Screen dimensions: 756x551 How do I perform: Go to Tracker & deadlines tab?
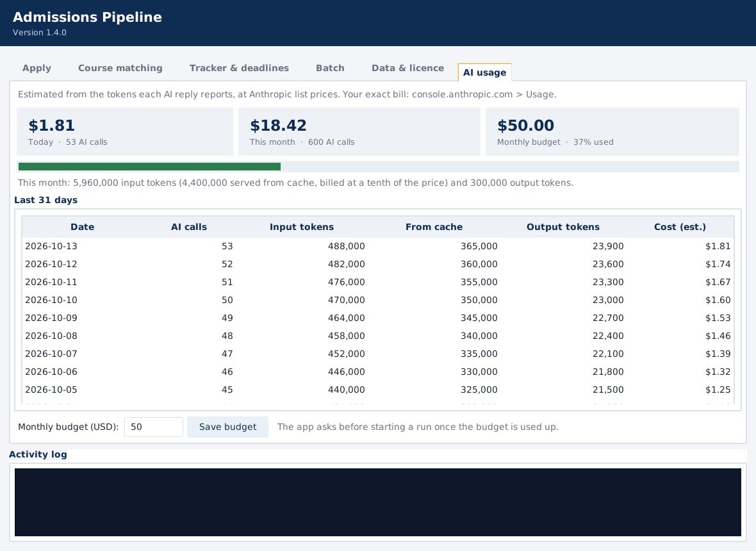tap(239, 68)
